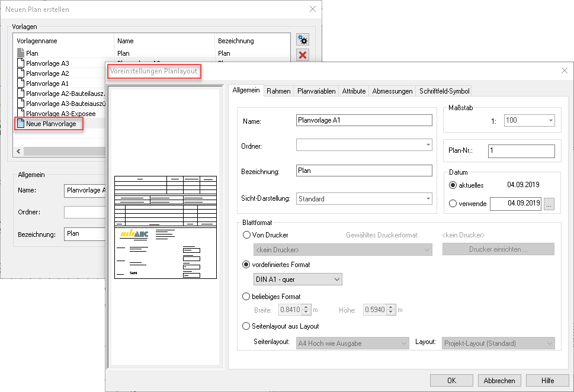Switch to the Allgemein tab
The width and height of the screenshot is (574, 392).
click(x=246, y=90)
